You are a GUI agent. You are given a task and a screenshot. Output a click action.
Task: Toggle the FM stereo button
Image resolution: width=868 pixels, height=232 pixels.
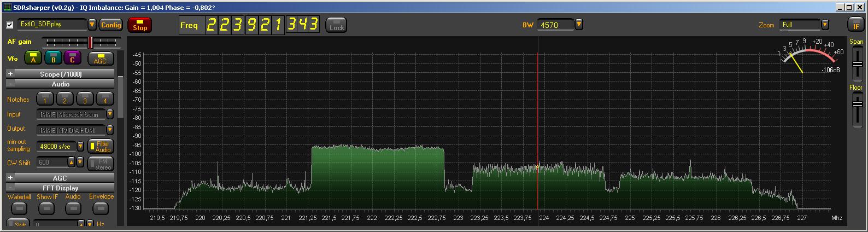pos(101,164)
